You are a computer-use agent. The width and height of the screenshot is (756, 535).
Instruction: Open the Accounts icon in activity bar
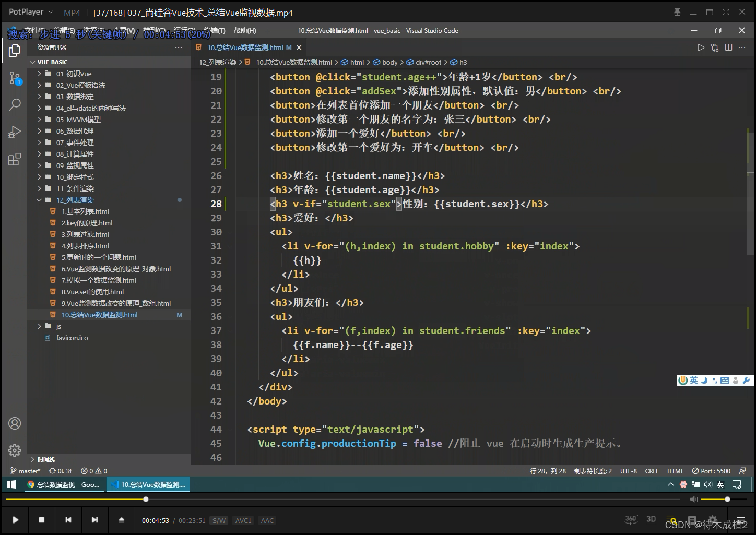coord(15,423)
